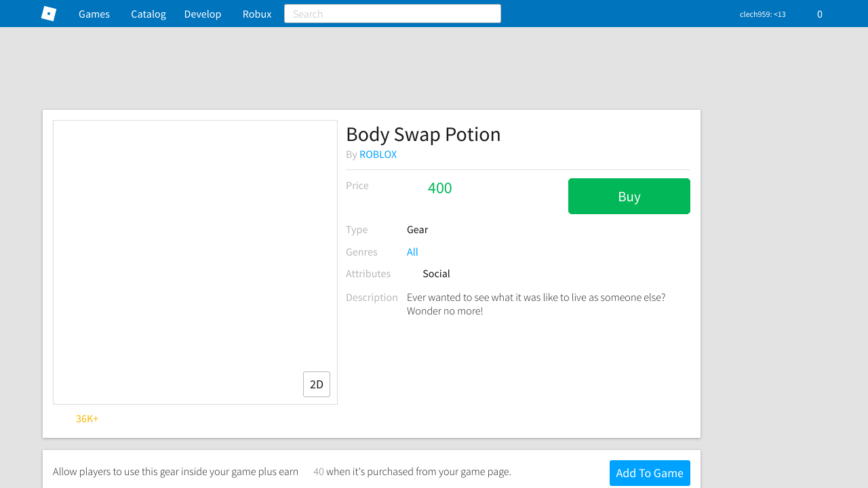This screenshot has height=488, width=868.
Task: Click the Body Swap Potion preview thumbnail
Action: [195, 262]
